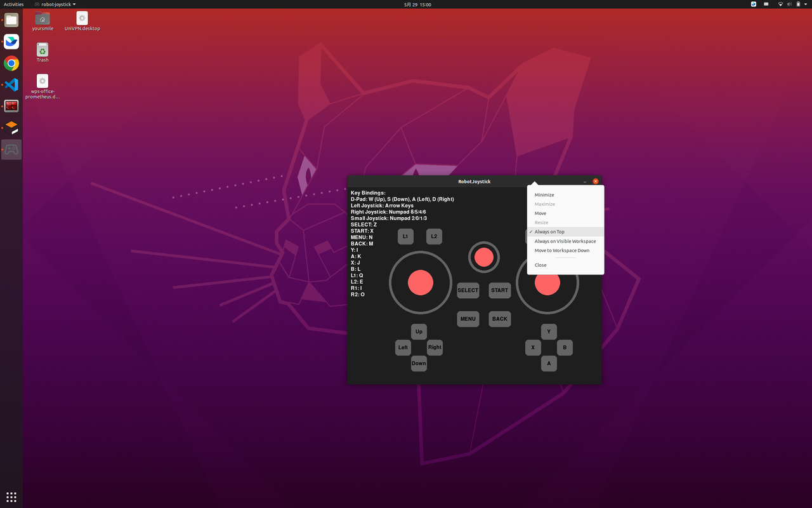The width and height of the screenshot is (812, 508).
Task: Open the orange box app in dock
Action: pyautogui.click(x=11, y=128)
